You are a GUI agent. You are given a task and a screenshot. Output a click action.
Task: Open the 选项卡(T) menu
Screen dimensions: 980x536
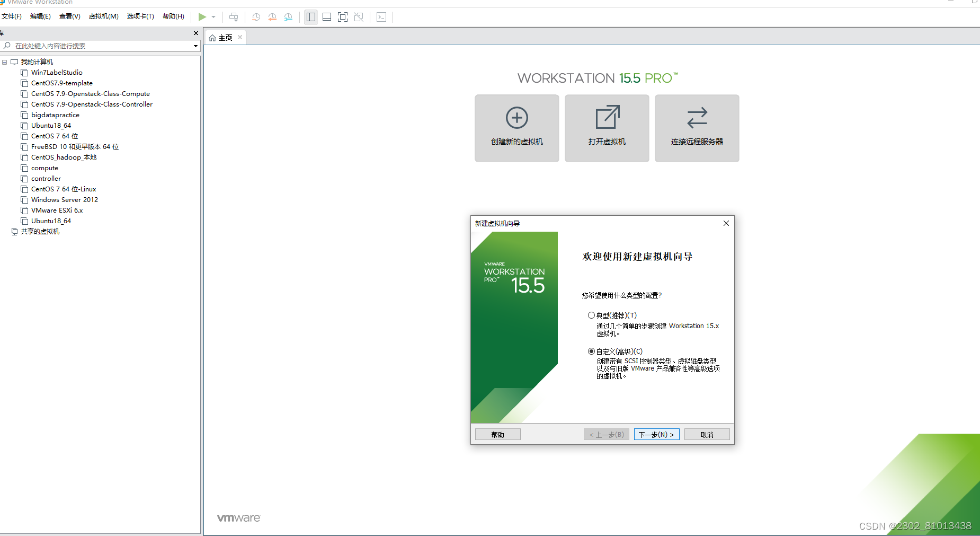140,16
